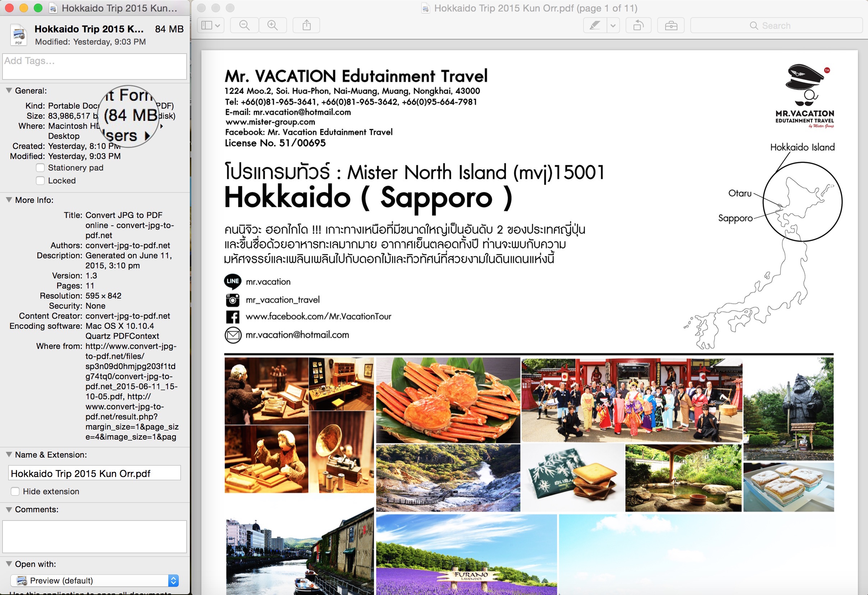Click the zoom out magnifier button
This screenshot has width=868, height=595.
[244, 26]
